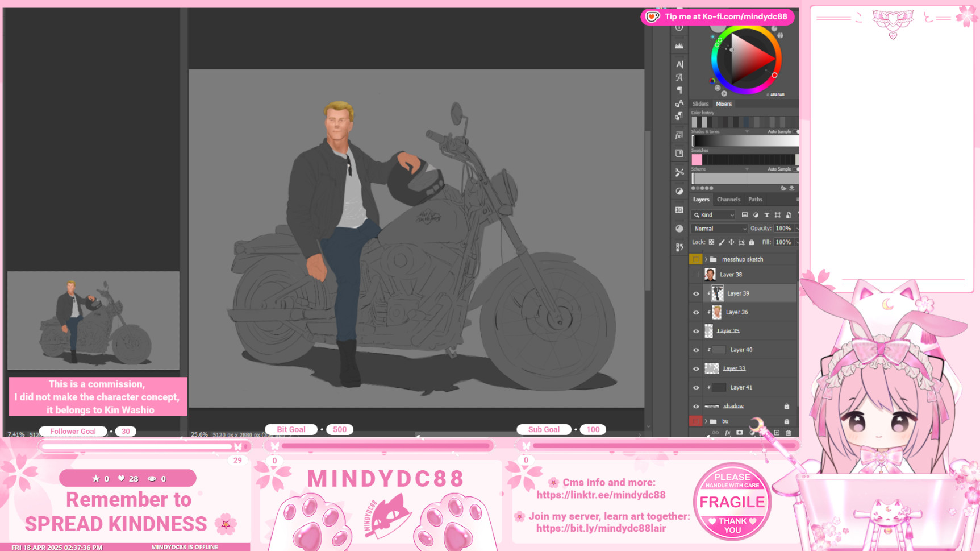980x551 pixels.
Task: Hide Layer 39 with eye icon
Action: tap(696, 293)
